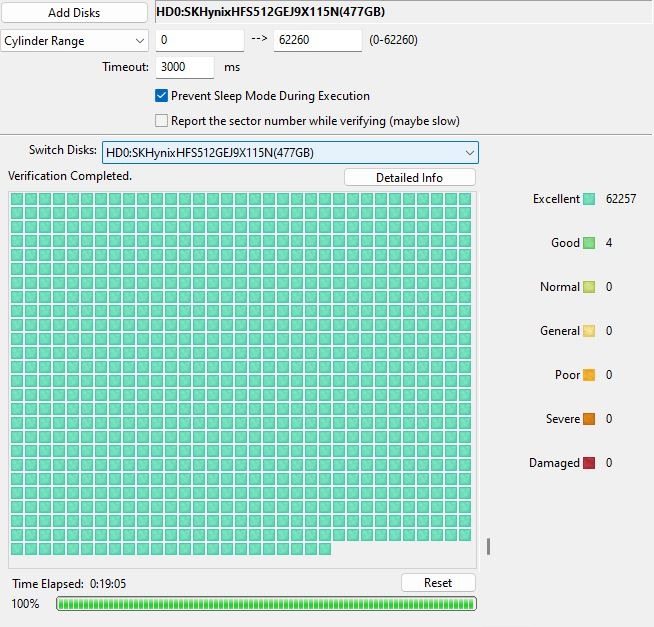This screenshot has height=627, width=654.
Task: Click the block grid scrollbar handle
Action: (x=488, y=546)
